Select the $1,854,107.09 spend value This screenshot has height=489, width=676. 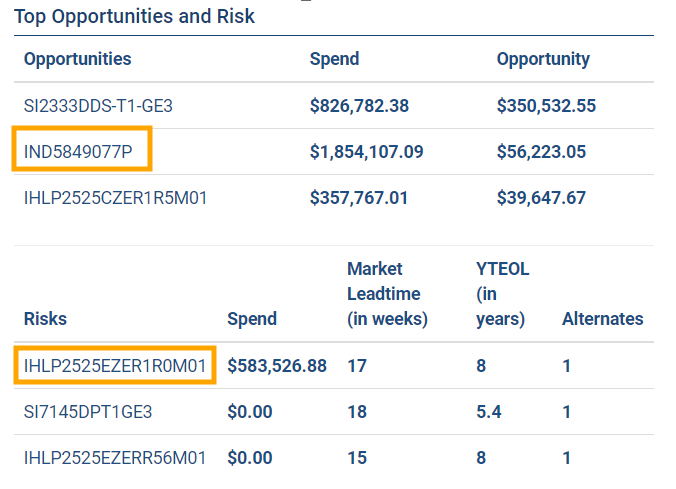point(366,152)
